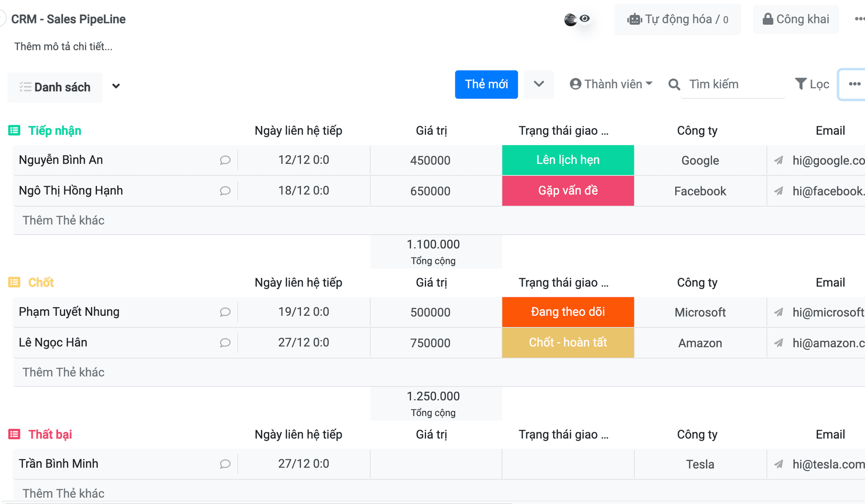The image size is (865, 504).
Task: Open Tự động hóa automation panel
Action: pos(677,19)
